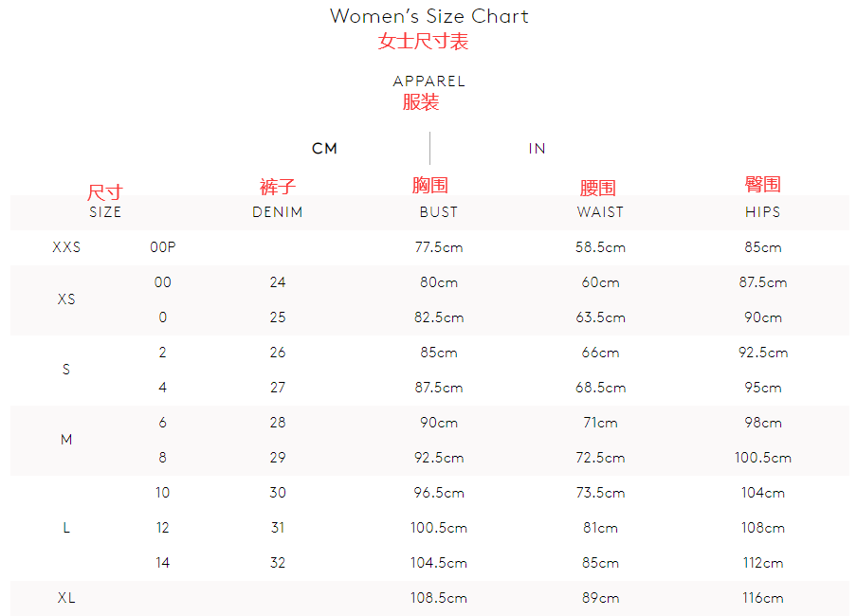Click the WAIST column header
Screen dimensions: 857x616
click(600, 212)
